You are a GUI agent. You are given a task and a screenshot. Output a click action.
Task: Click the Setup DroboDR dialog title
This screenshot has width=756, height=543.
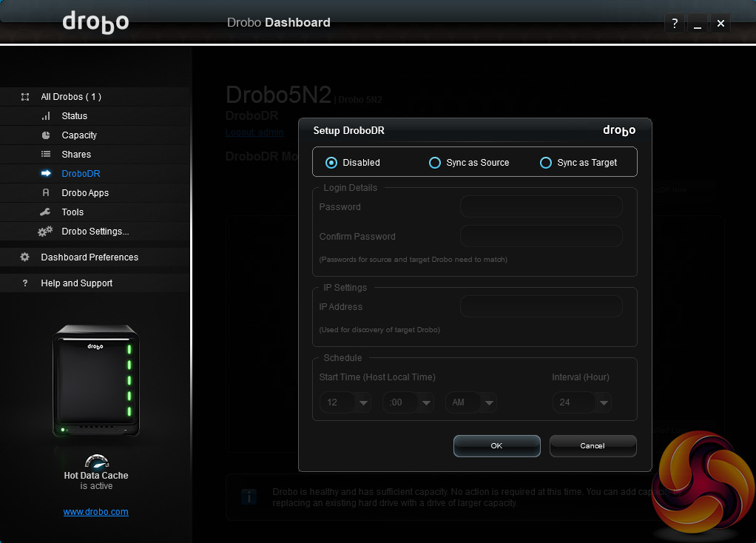click(x=348, y=131)
